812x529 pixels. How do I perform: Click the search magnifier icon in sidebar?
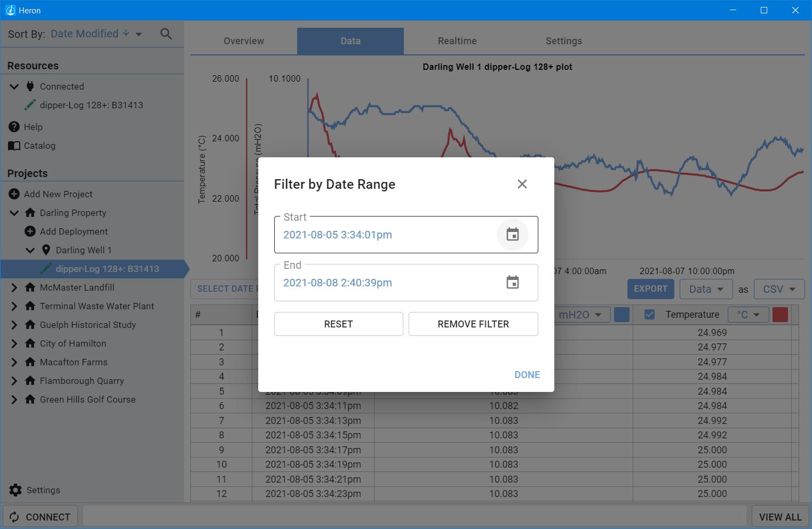[x=166, y=34]
